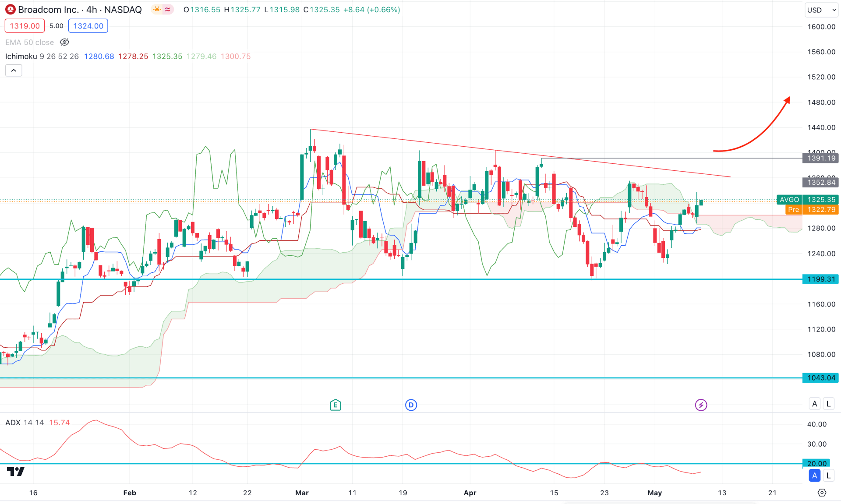This screenshot has height=504, width=841.
Task: Click the ADX 20.00 level label
Action: coord(816,463)
